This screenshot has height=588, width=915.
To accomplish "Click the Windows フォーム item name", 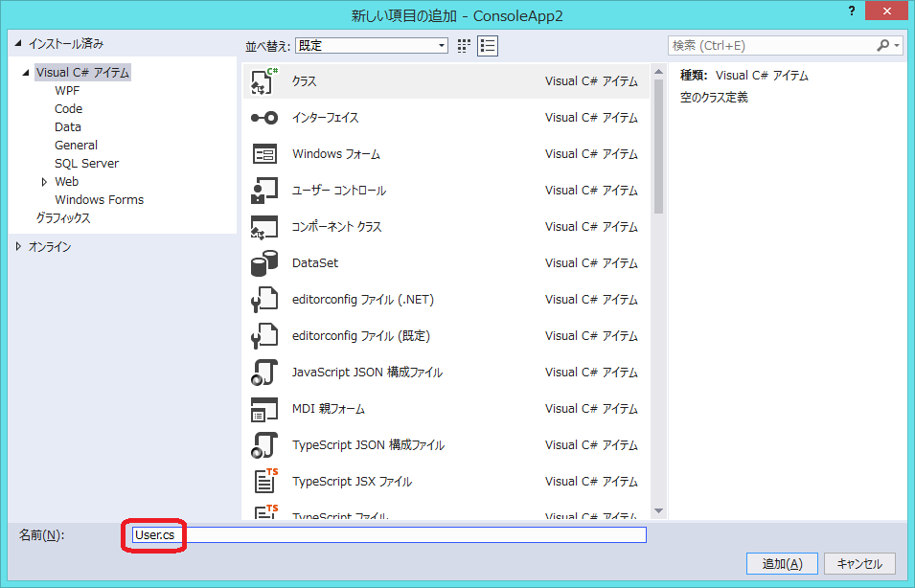I will click(x=336, y=154).
